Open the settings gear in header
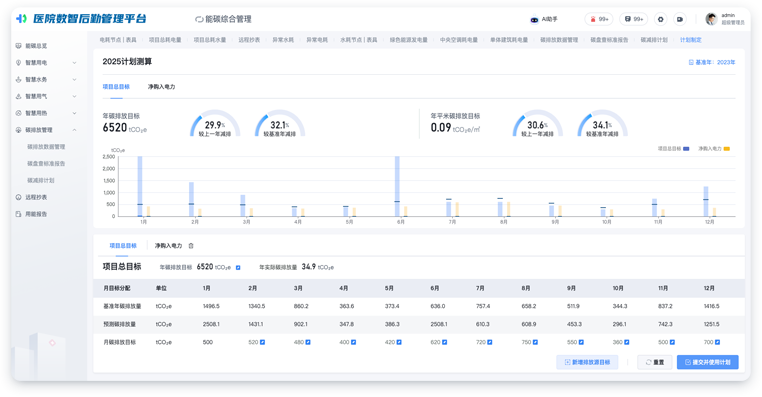Image resolution: width=762 pixels, height=397 pixels. 660,19
